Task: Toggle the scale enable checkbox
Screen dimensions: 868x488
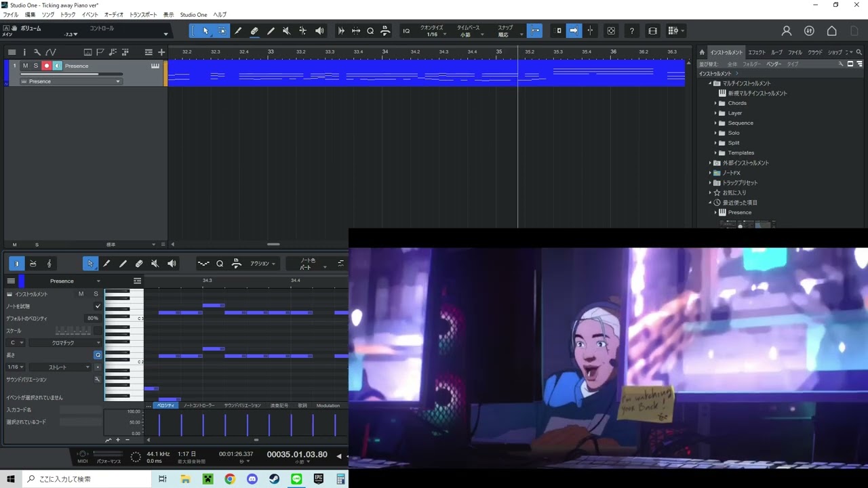Action: click(98, 331)
